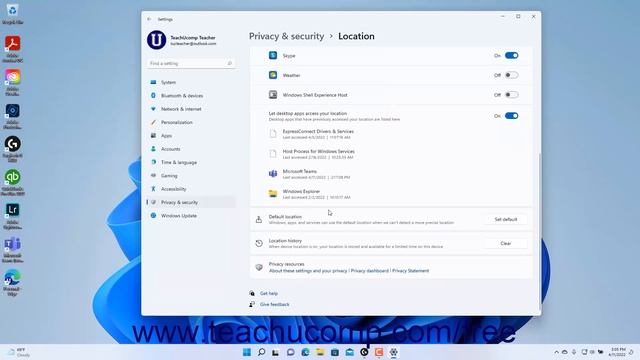The width and height of the screenshot is (640, 360).
Task: Show hidden icons in the system tray
Action: tap(556, 352)
